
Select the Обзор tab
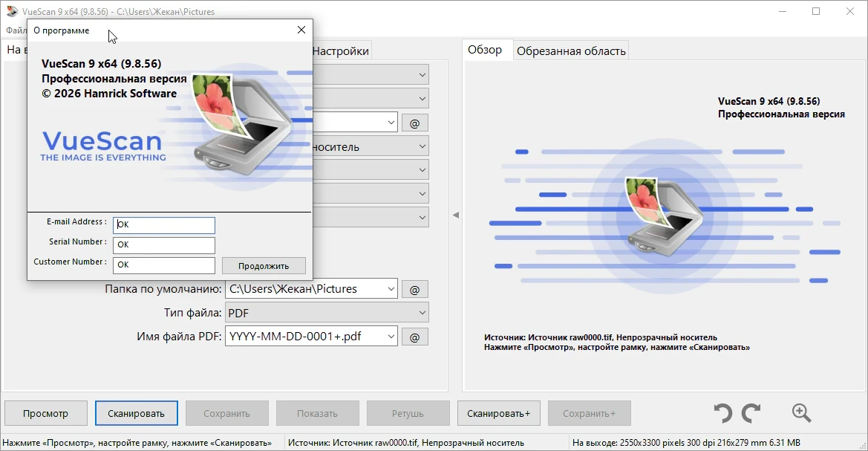[485, 50]
